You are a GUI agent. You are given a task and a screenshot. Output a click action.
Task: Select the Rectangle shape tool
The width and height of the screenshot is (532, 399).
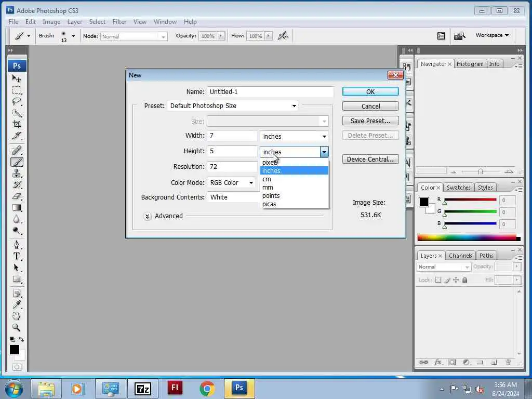[16, 279]
